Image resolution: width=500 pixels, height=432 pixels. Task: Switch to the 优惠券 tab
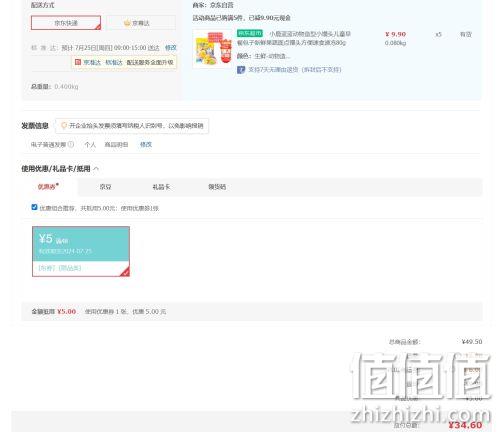pyautogui.click(x=48, y=187)
